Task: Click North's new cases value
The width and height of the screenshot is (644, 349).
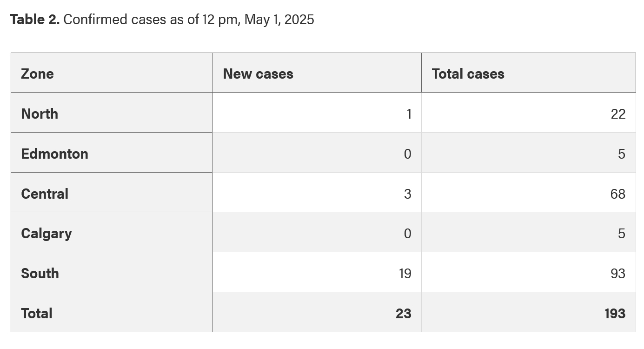Action: tap(409, 114)
